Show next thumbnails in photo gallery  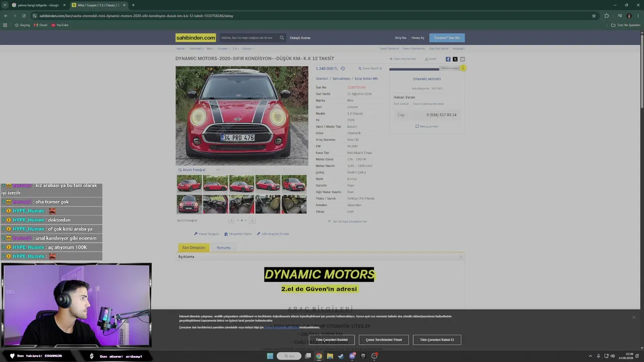(x=252, y=220)
